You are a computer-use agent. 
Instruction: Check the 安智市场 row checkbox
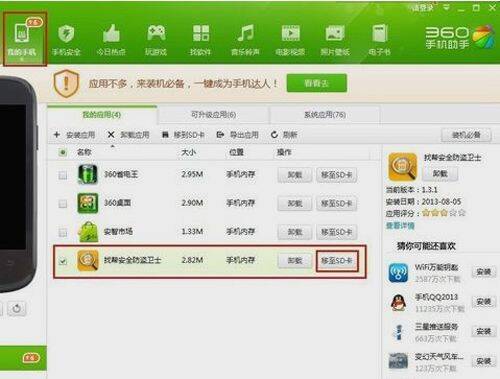[x=62, y=232]
